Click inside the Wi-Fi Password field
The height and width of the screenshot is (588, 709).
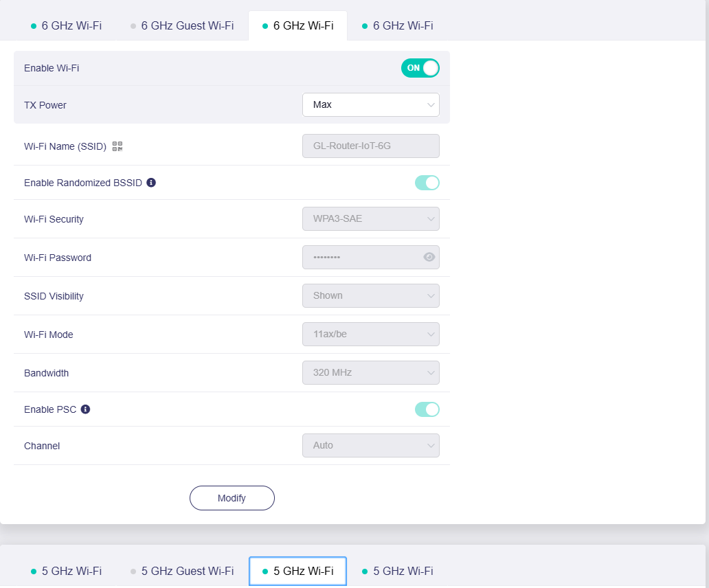click(x=361, y=258)
